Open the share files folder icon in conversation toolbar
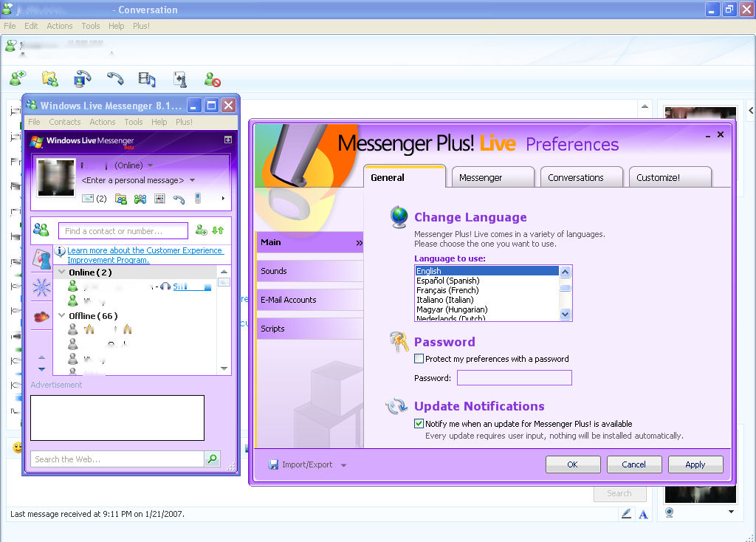This screenshot has height=542, width=756. click(50, 79)
